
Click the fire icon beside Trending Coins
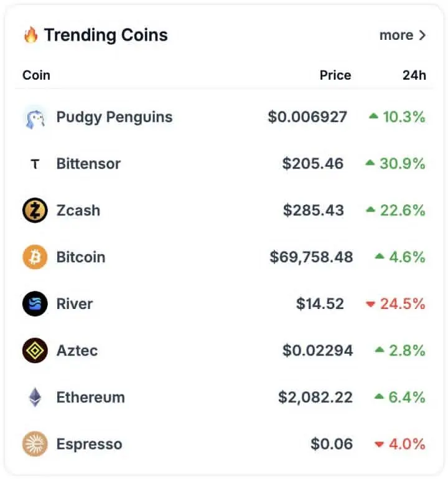[31, 35]
